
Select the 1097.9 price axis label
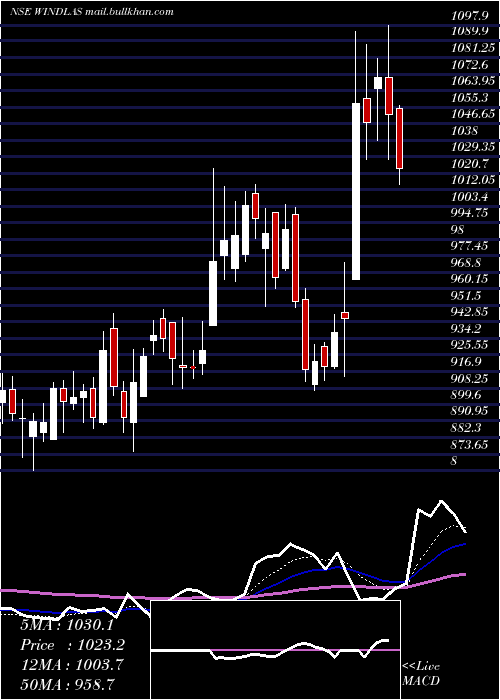(x=468, y=16)
